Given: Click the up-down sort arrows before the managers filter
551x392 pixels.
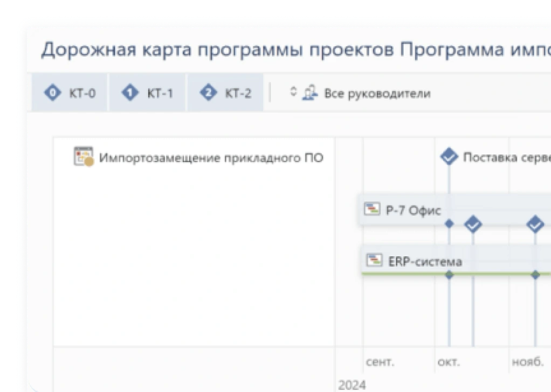Looking at the screenshot, I should [293, 92].
